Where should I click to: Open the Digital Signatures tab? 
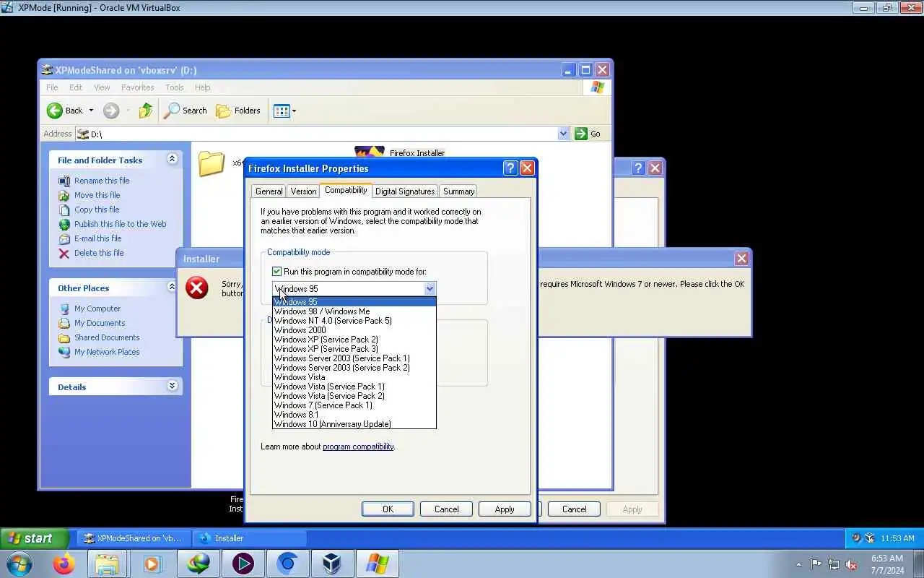[x=405, y=191]
